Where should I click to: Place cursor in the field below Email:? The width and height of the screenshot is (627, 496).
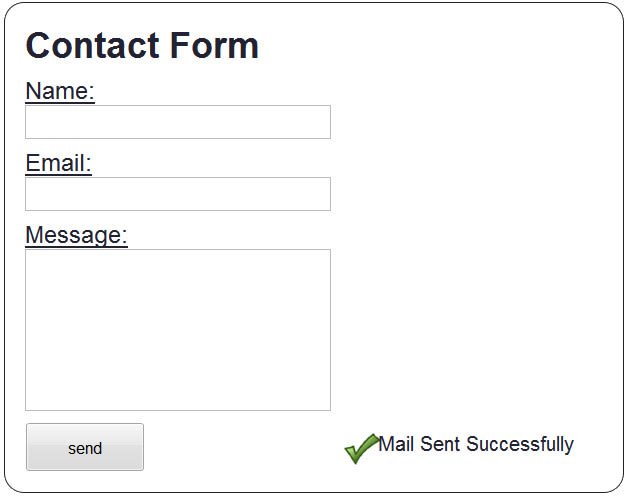pyautogui.click(x=178, y=194)
